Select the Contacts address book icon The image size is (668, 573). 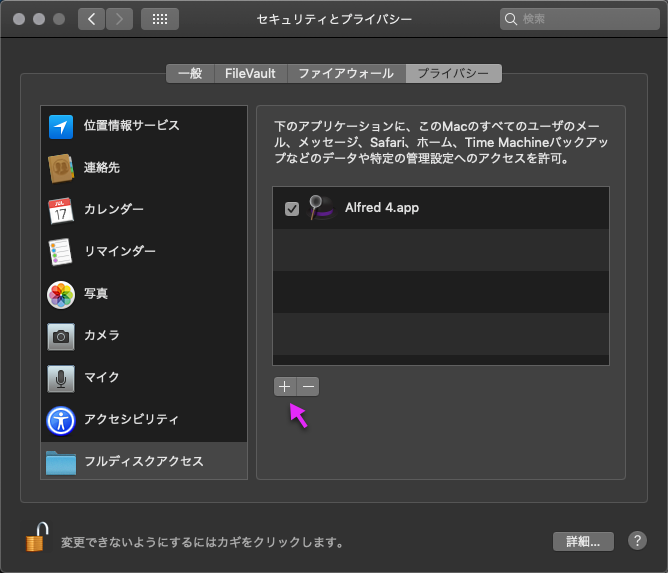pyautogui.click(x=61, y=168)
